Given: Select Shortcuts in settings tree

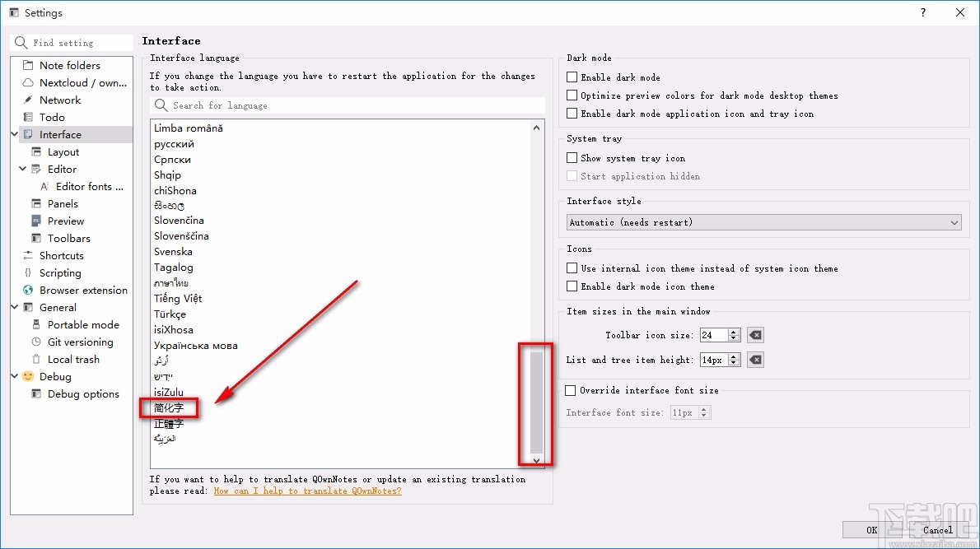Looking at the screenshot, I should (x=61, y=255).
